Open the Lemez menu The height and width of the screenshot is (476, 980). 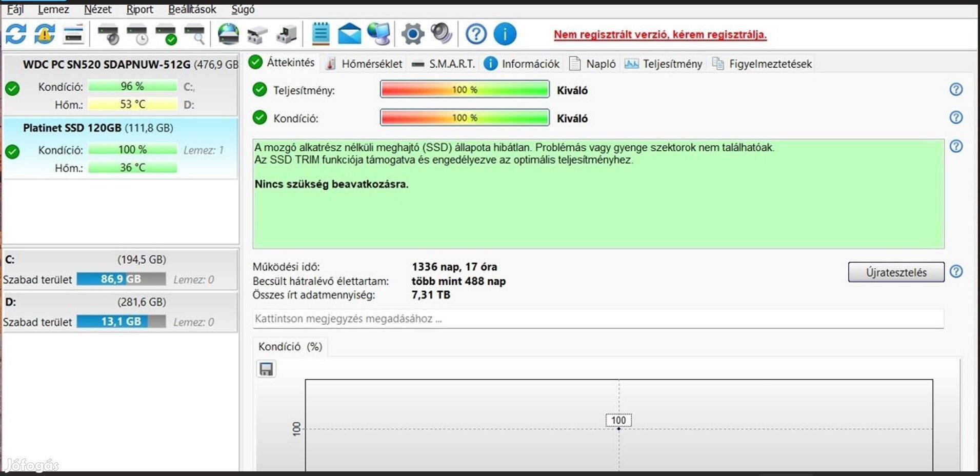pyautogui.click(x=53, y=9)
